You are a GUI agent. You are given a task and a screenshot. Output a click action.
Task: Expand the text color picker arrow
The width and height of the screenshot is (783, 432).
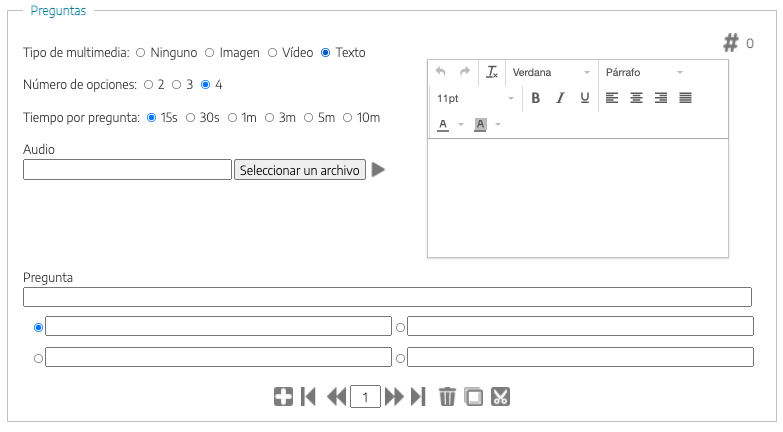coord(461,125)
